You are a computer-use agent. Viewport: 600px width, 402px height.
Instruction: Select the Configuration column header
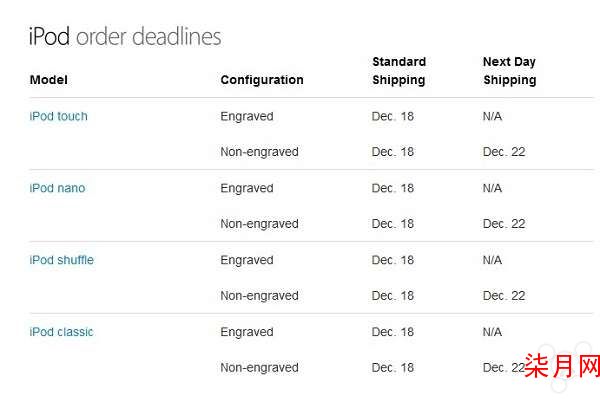(262, 80)
